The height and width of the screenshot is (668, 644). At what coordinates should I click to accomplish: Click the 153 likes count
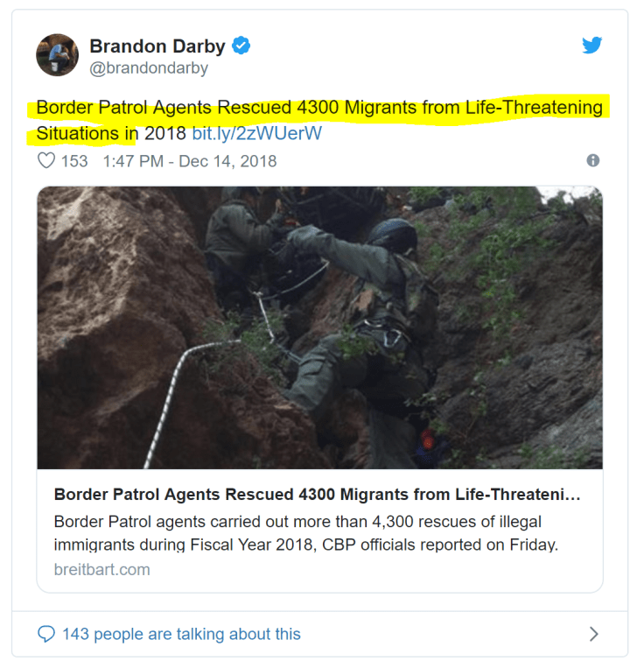coord(74,161)
